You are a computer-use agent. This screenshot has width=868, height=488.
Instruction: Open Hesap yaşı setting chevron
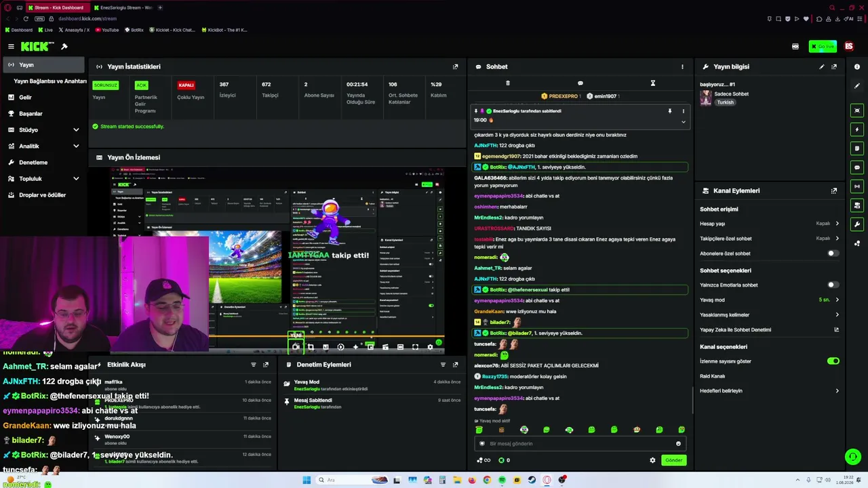click(x=837, y=224)
